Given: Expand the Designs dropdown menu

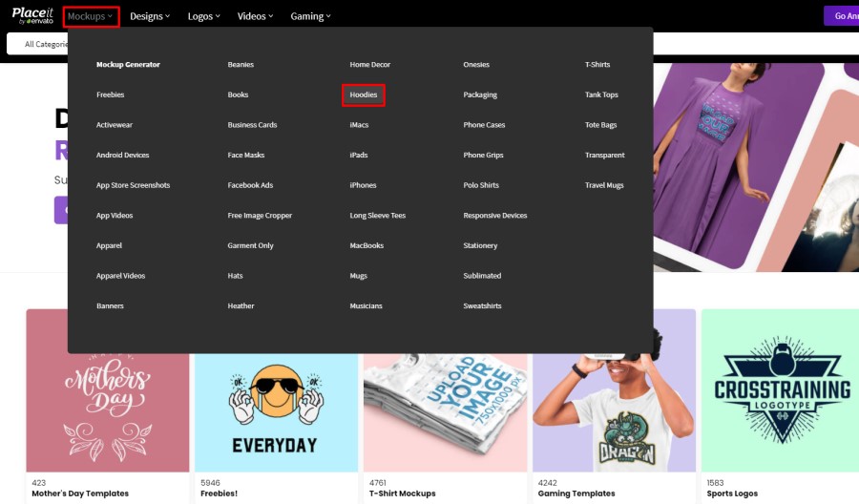Looking at the screenshot, I should click(150, 16).
